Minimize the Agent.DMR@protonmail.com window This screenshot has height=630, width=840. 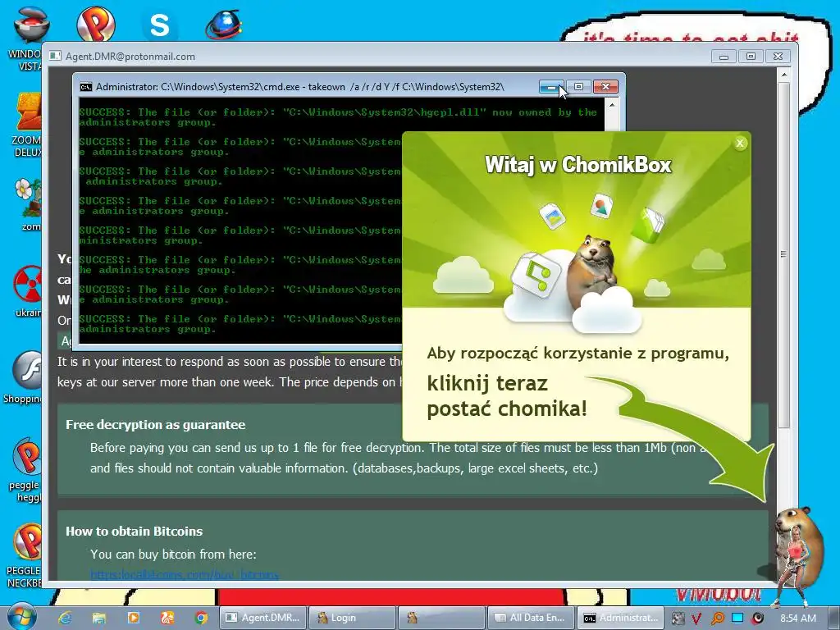pyautogui.click(x=724, y=57)
